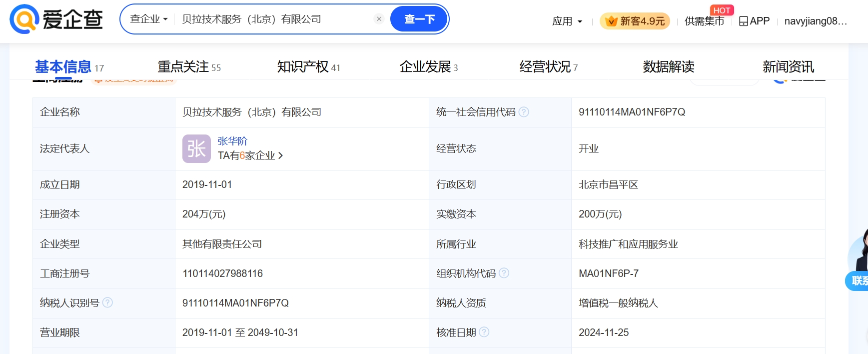Image resolution: width=868 pixels, height=354 pixels.
Task: Click the 企业名称 label cell
Action: [104, 112]
